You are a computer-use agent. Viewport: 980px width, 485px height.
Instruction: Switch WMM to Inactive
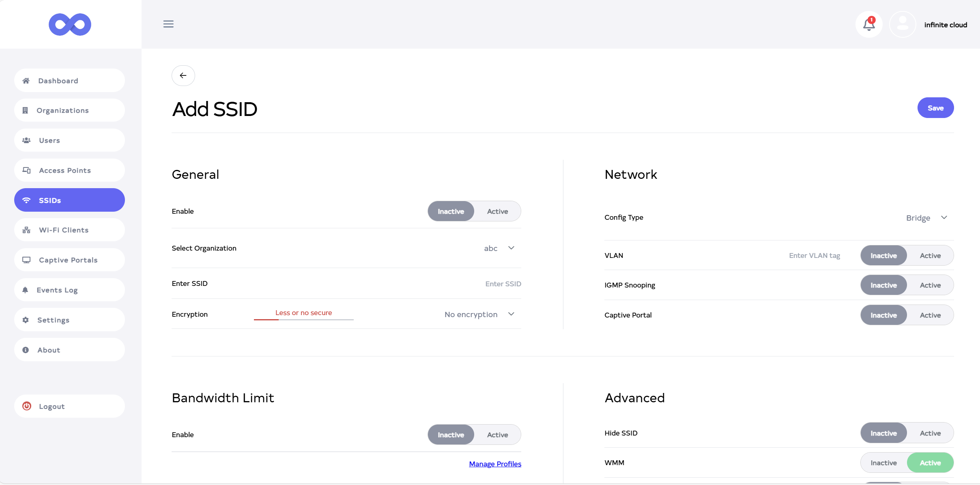tap(883, 463)
